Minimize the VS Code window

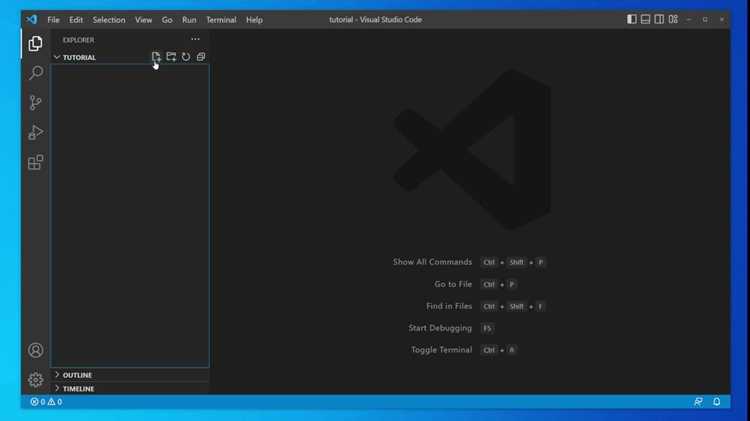tap(689, 20)
